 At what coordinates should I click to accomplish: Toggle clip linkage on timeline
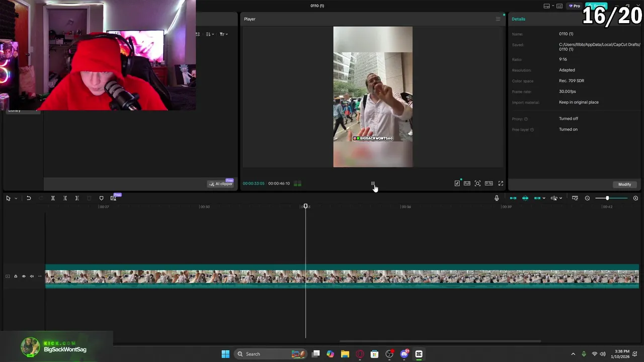click(x=537, y=198)
